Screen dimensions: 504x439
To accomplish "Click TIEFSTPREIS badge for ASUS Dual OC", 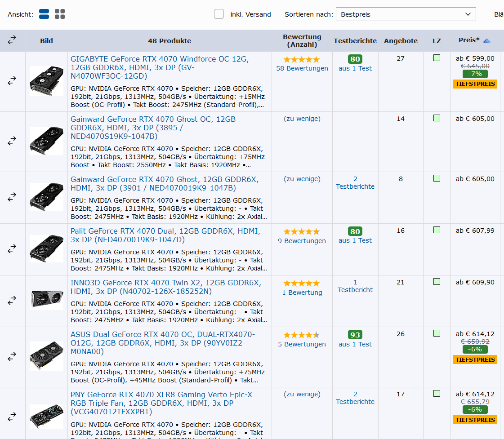I will [x=475, y=359].
